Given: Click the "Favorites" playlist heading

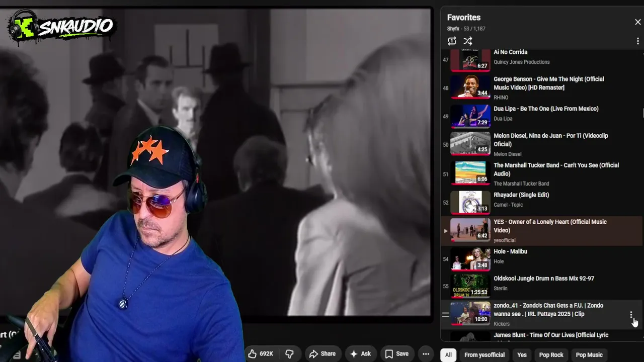Looking at the screenshot, I should point(464,18).
